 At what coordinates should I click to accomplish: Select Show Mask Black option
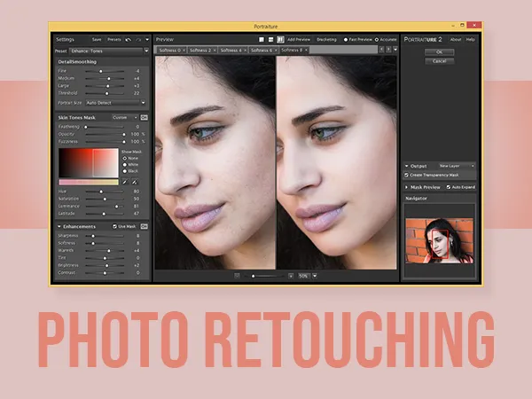tap(124, 171)
